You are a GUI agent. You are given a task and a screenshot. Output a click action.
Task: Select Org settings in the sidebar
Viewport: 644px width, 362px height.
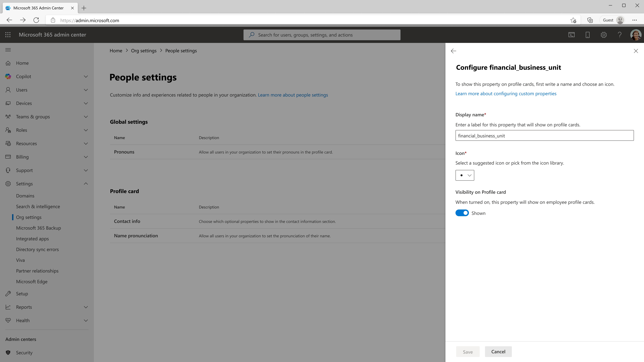[29, 217]
